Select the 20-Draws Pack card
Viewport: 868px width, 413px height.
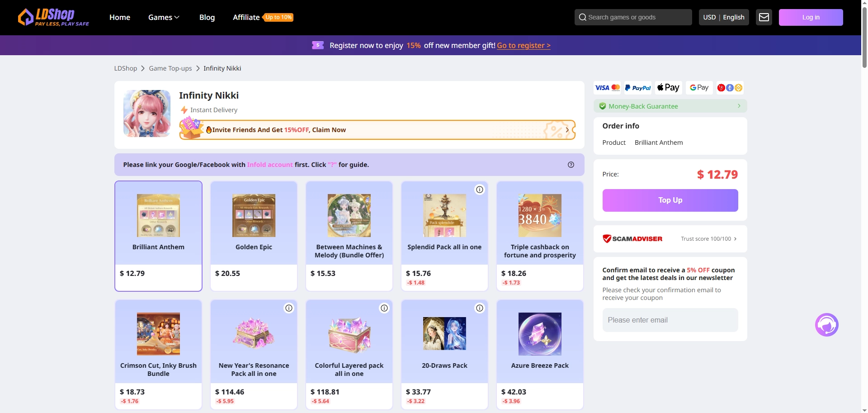pyautogui.click(x=444, y=355)
